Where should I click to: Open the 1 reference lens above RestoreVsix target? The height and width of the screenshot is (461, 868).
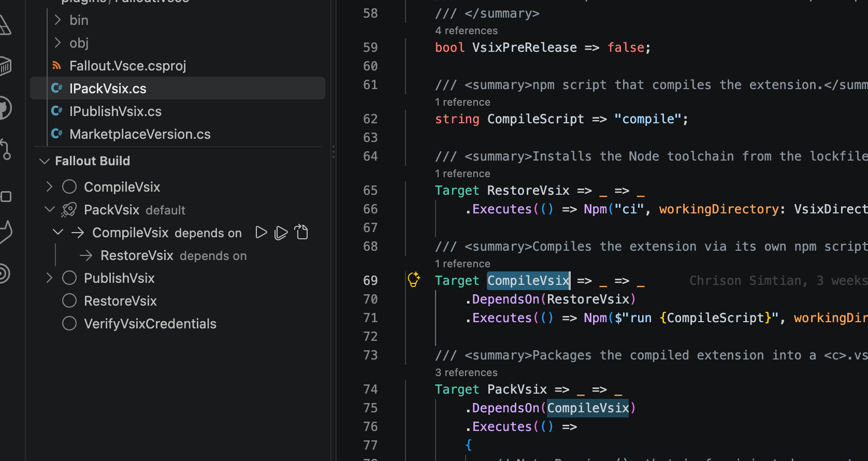(x=462, y=174)
